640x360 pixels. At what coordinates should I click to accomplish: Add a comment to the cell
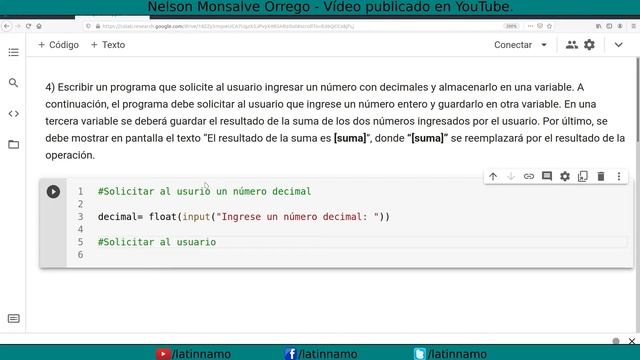pos(547,176)
